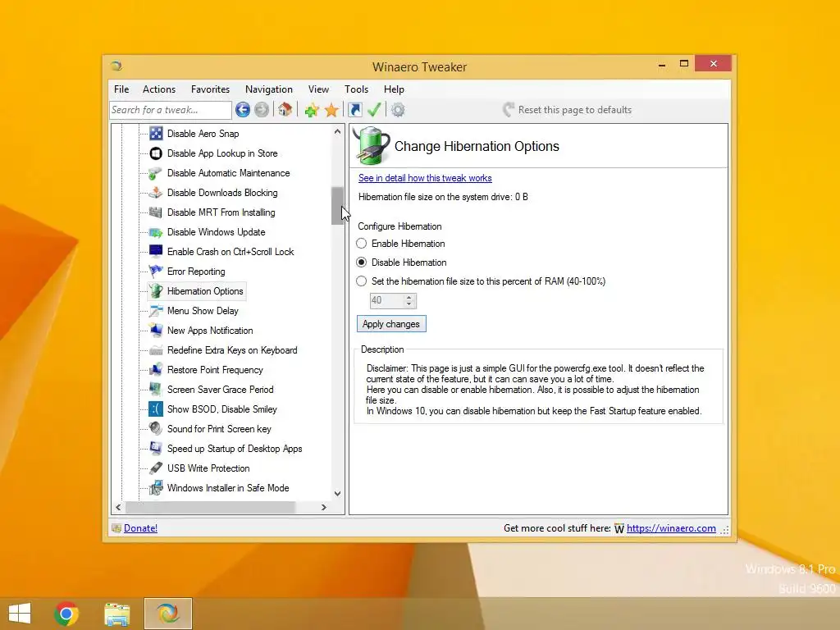Click the tree vertical scrollbar thumb
The image size is (840, 630).
(x=337, y=206)
